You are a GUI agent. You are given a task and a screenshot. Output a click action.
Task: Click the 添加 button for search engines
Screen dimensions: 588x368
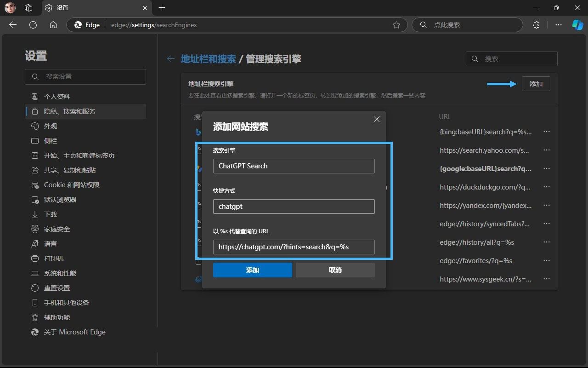click(536, 84)
